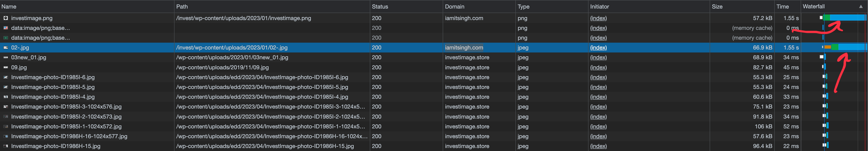Sort requests by the Size column header

[717, 6]
